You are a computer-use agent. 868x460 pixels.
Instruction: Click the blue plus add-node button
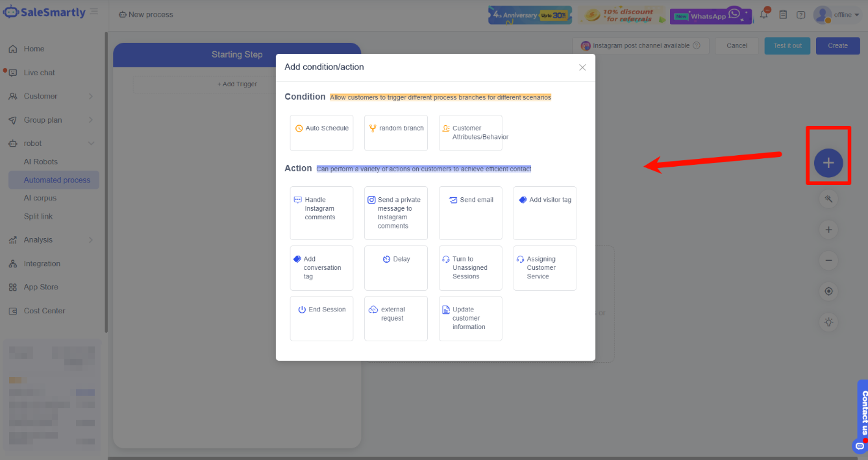point(828,163)
